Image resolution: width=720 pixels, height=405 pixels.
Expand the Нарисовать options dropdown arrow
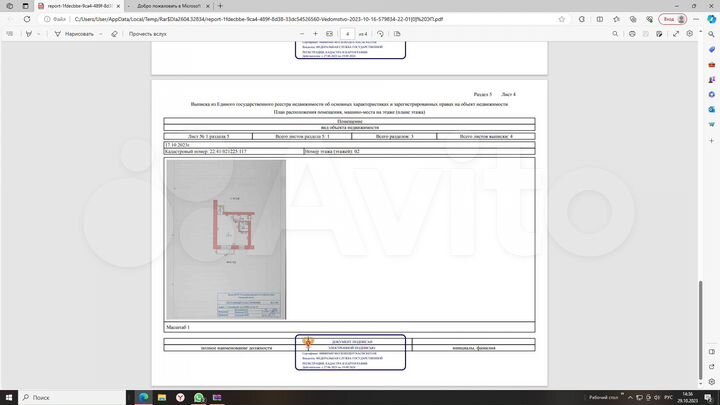[x=100, y=34]
